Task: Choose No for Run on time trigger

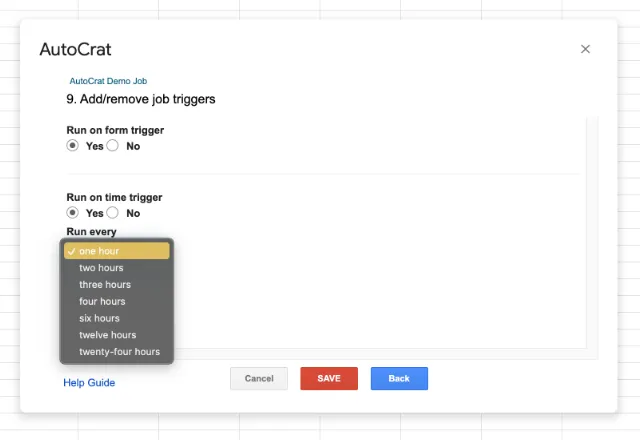Action: click(x=113, y=213)
